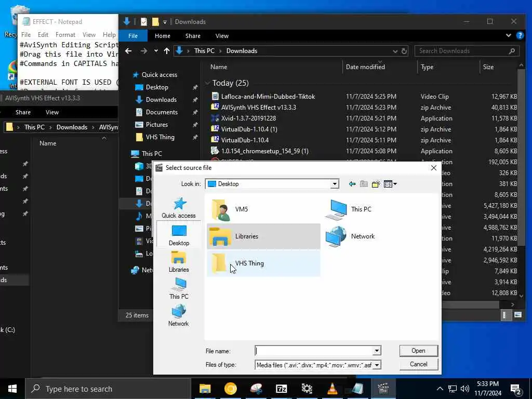Screen dimensions: 532x399
Task: Click the Cancel button
Action: [418, 364]
